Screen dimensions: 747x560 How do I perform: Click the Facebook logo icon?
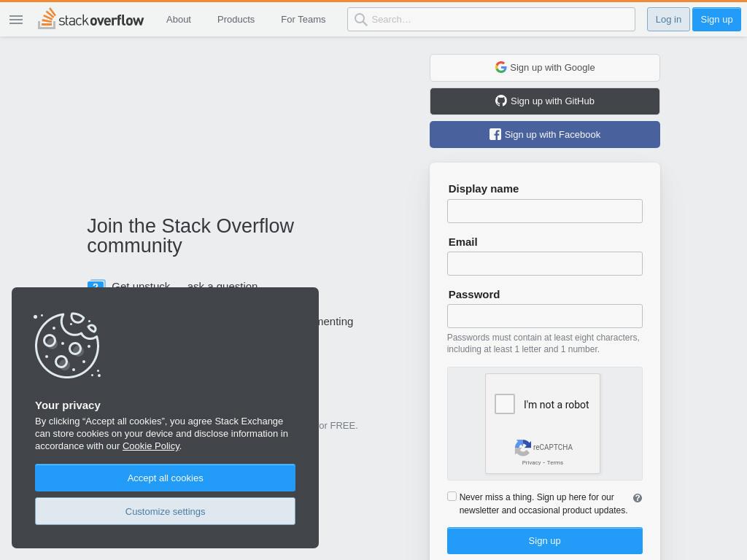pos(495,134)
